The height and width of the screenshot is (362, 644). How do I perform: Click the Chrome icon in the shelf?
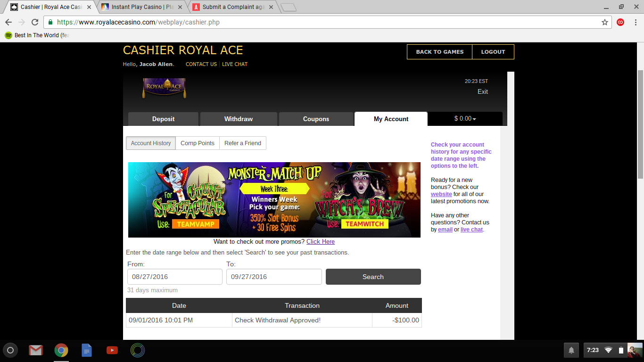61,350
